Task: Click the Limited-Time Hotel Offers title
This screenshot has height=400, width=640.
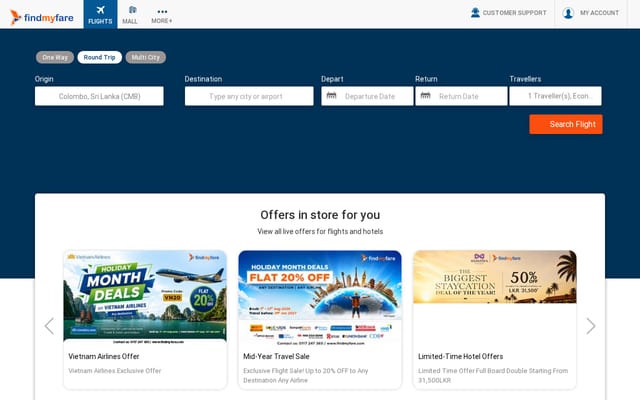Action: pos(460,356)
